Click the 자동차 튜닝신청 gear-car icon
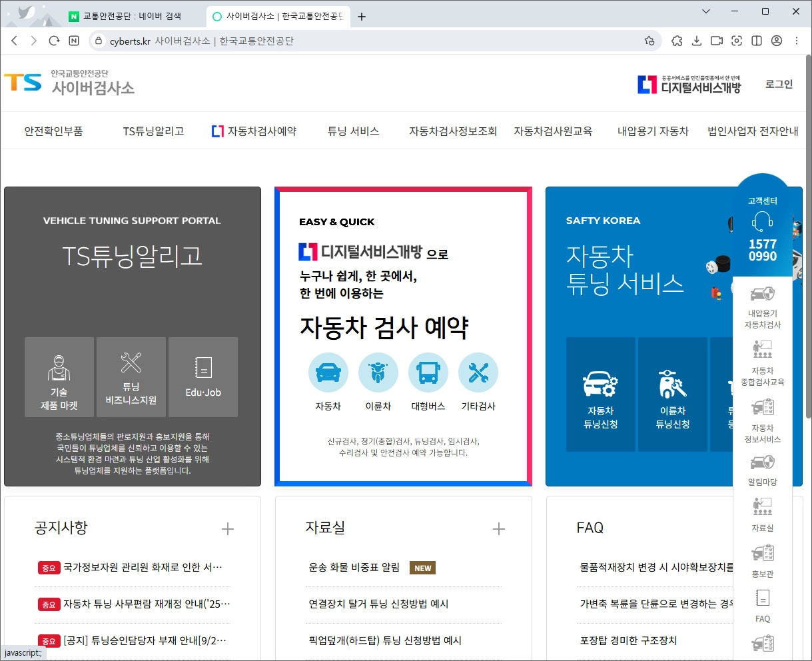 coord(600,384)
